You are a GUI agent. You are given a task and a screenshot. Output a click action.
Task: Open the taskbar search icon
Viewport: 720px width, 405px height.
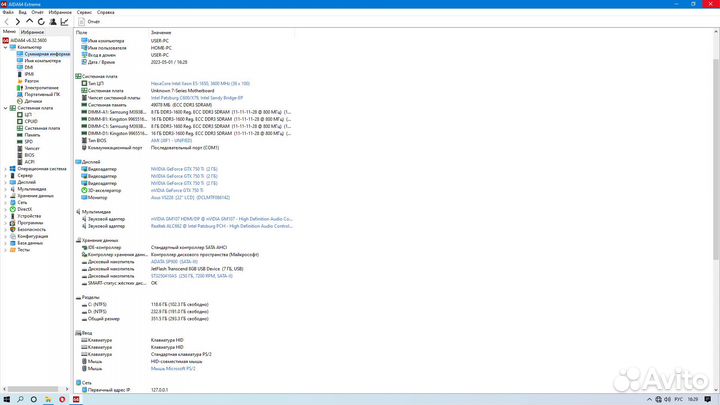(20, 399)
